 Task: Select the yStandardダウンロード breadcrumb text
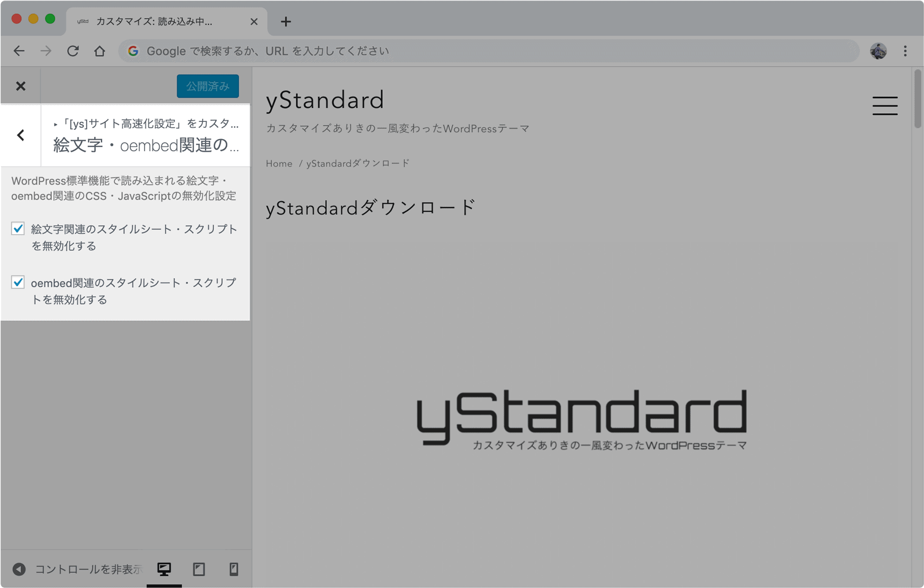pyautogui.click(x=358, y=163)
